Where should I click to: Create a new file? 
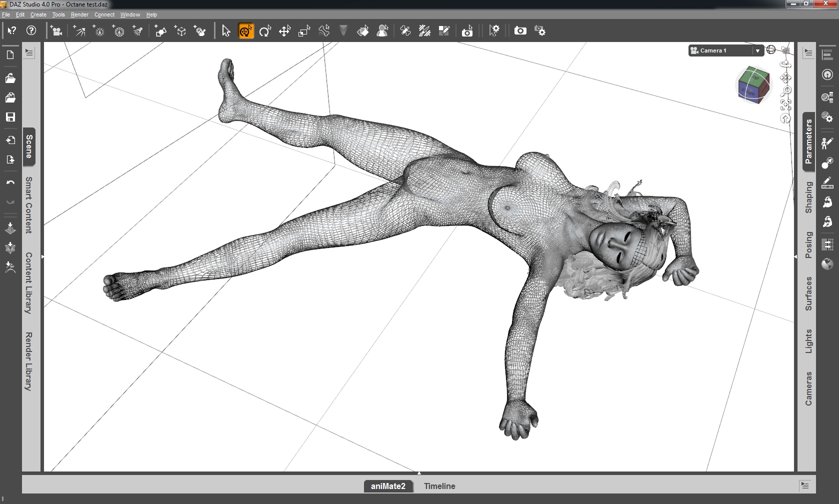10,55
